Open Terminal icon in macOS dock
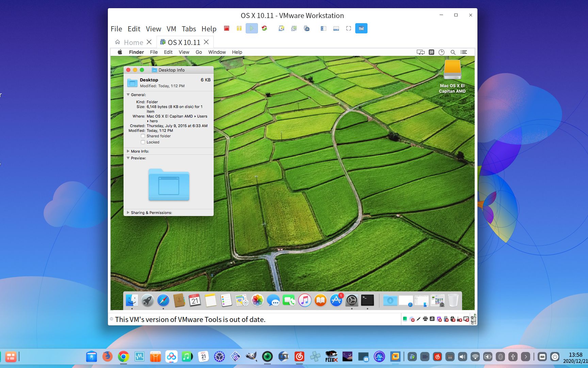Image resolution: width=588 pixels, height=368 pixels. pyautogui.click(x=367, y=300)
